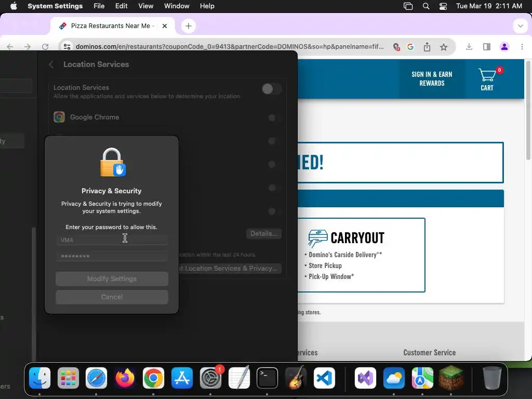Open System Settings from the Dock
The width and height of the screenshot is (532, 399).
click(x=210, y=378)
